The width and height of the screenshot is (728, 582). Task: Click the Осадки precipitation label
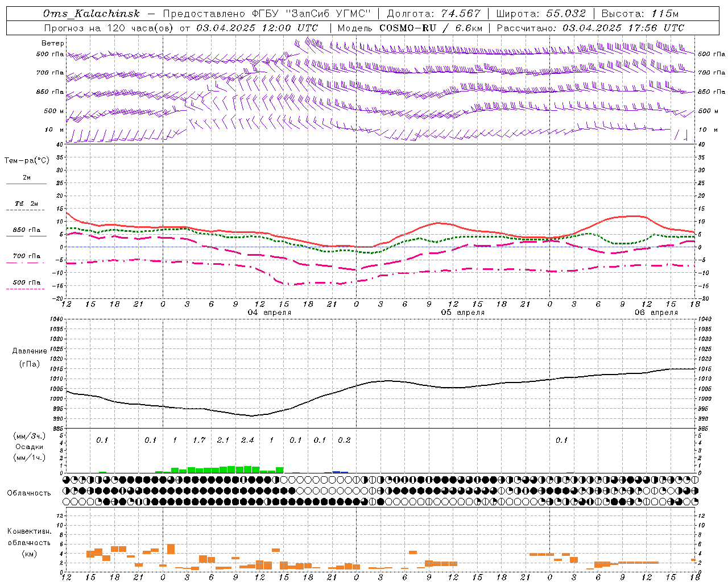30,447
